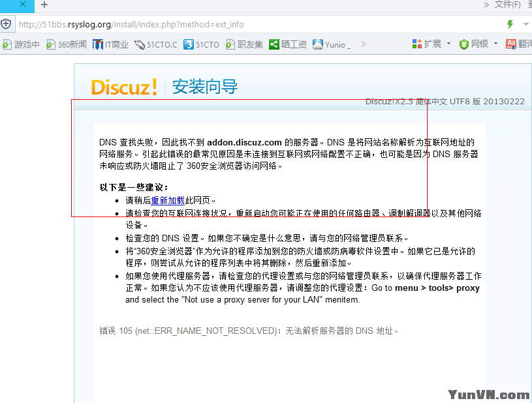This screenshot has width=532, height=403.
Task: Open the 扩展 extensions button
Action: 426,44
